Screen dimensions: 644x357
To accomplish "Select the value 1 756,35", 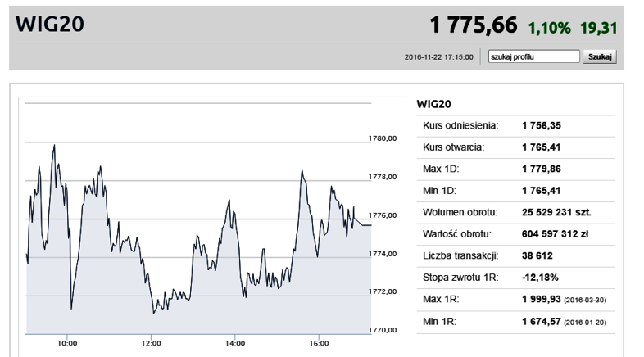I will coord(542,125).
